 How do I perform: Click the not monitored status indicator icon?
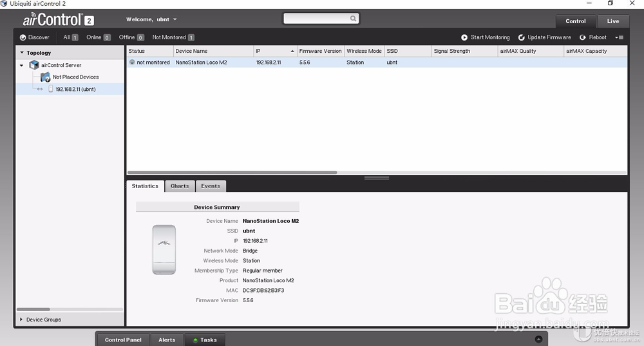132,62
